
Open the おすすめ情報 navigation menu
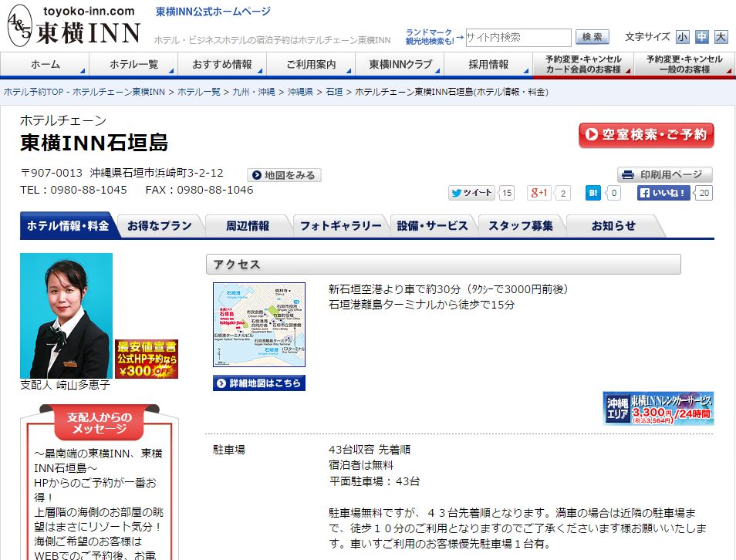click(222, 64)
